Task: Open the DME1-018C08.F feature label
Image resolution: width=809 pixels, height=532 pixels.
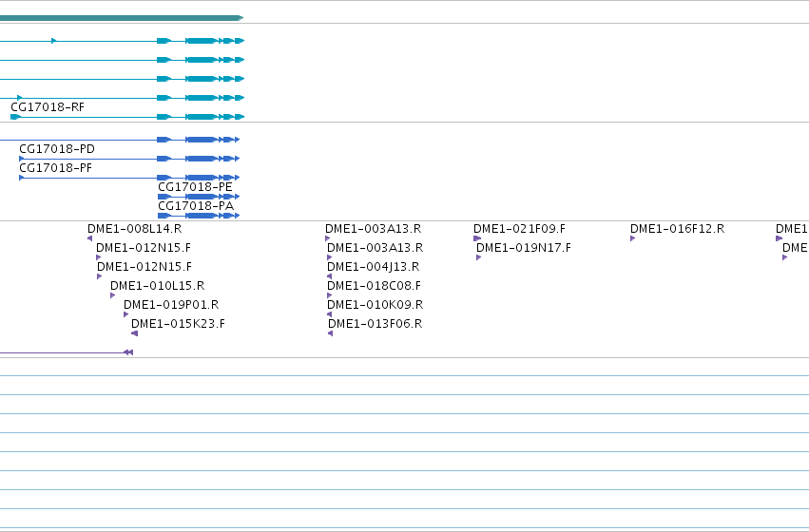Action: pyautogui.click(x=374, y=286)
